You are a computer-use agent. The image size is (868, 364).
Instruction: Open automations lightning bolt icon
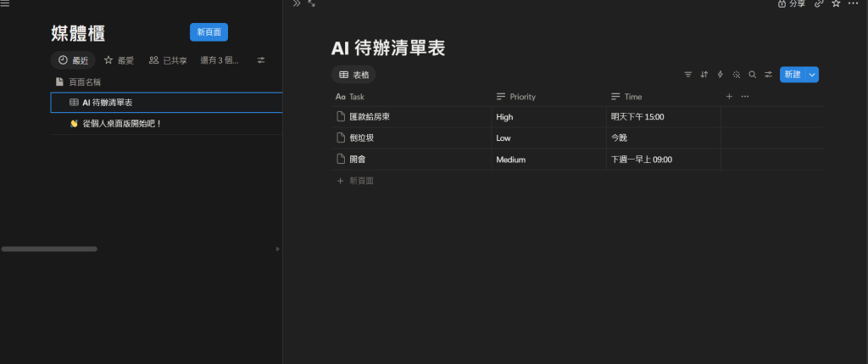tap(721, 74)
